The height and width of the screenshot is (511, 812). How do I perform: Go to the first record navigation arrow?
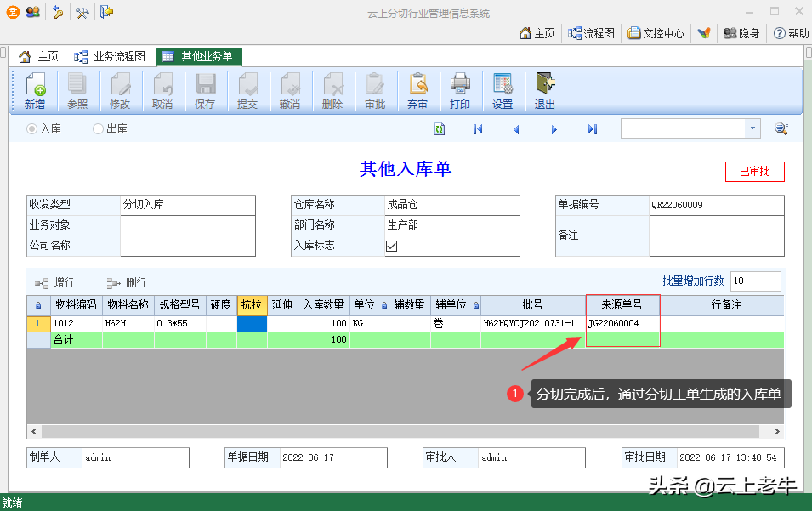[x=478, y=129]
